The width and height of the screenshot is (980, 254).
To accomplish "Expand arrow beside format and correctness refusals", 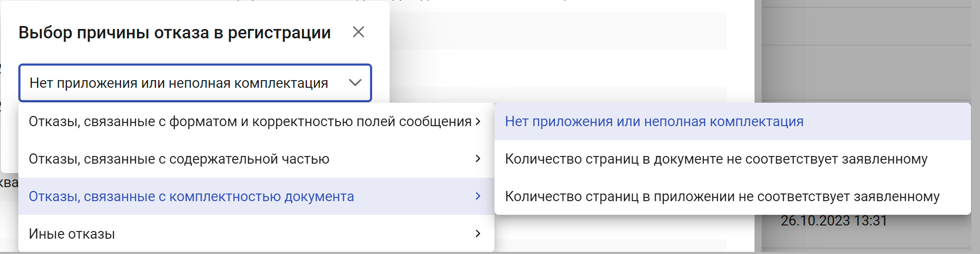I will [478, 121].
